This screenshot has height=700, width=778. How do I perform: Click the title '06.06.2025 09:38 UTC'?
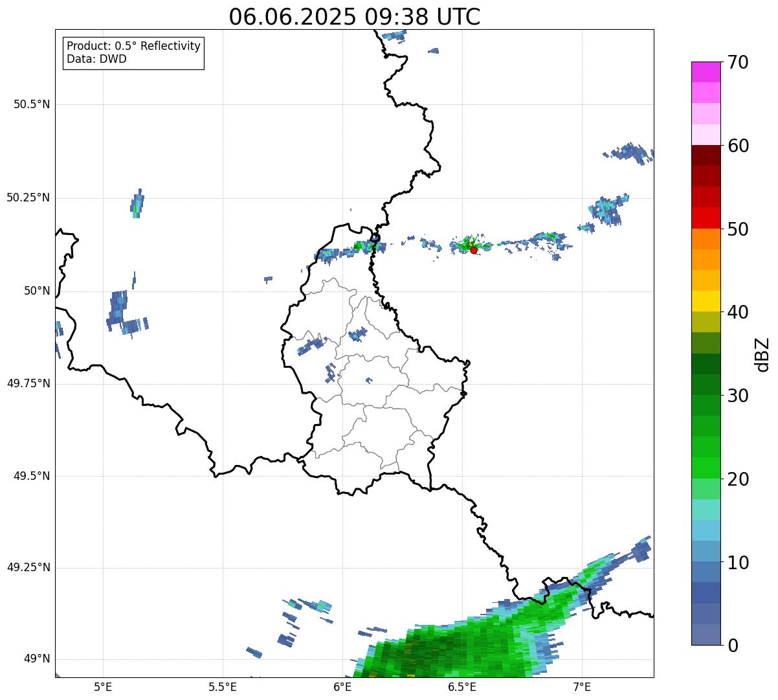coord(355,17)
